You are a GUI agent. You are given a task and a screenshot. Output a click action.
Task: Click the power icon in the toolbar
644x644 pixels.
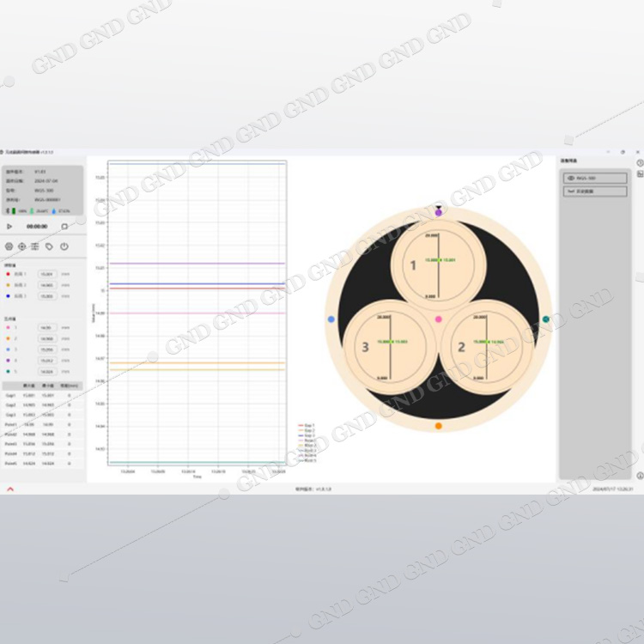pyautogui.click(x=64, y=246)
